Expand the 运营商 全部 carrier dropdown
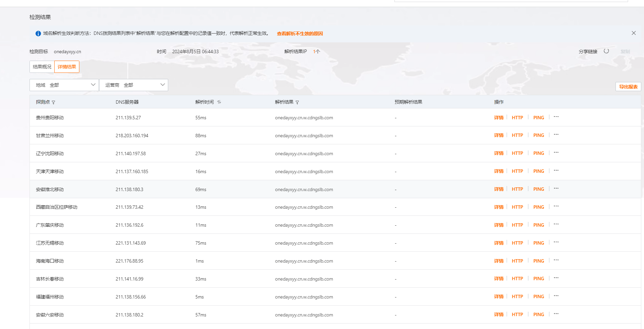 134,85
